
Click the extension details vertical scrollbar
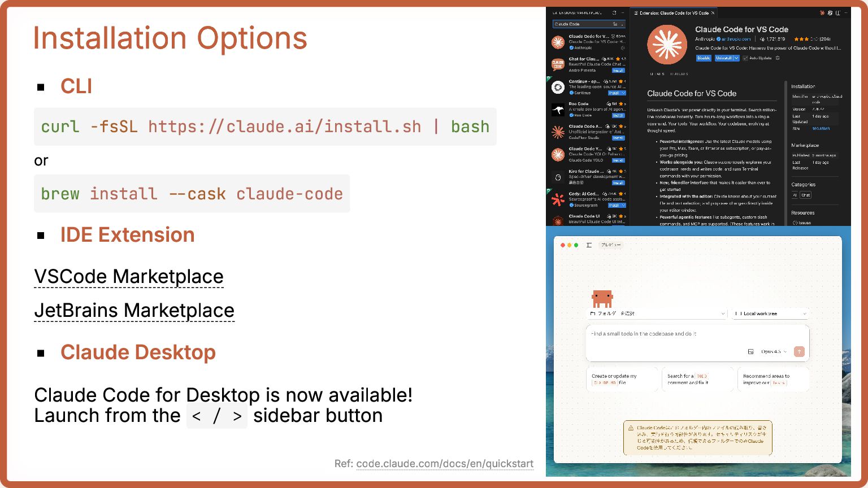point(785,152)
